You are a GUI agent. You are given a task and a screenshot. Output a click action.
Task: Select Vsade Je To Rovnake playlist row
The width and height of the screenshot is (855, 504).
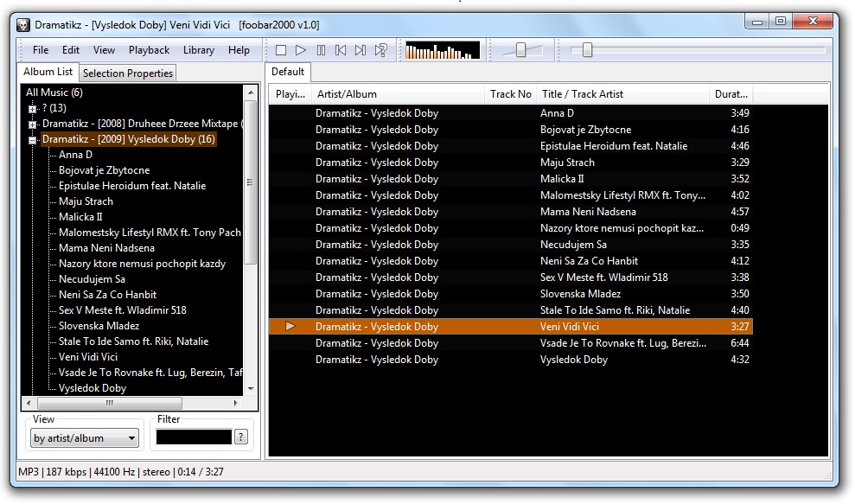click(511, 342)
